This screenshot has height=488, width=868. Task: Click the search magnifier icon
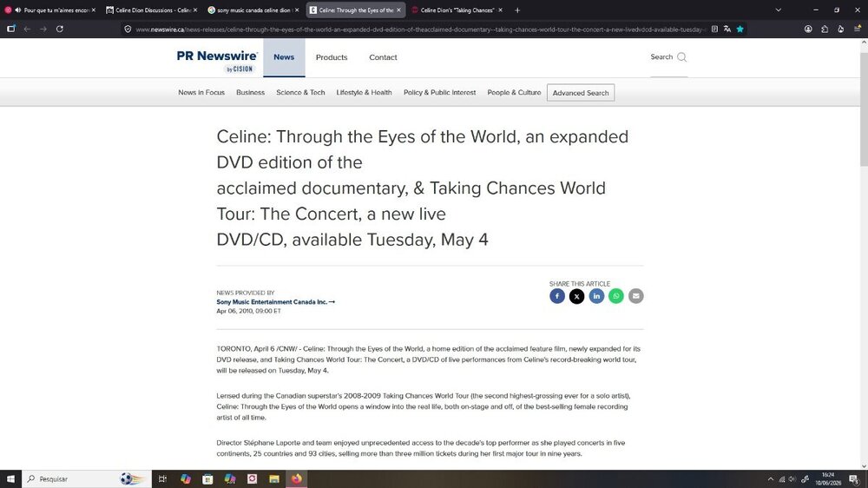pyautogui.click(x=681, y=57)
